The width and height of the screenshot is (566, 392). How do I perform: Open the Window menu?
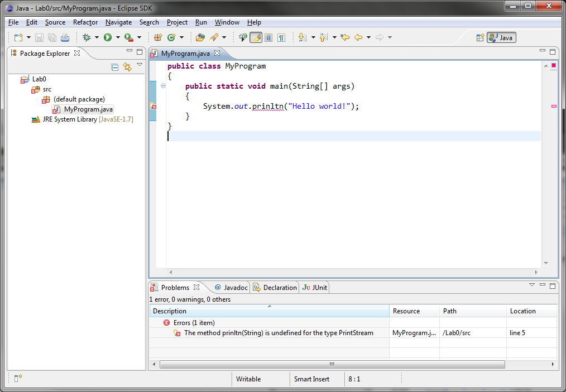pos(227,22)
